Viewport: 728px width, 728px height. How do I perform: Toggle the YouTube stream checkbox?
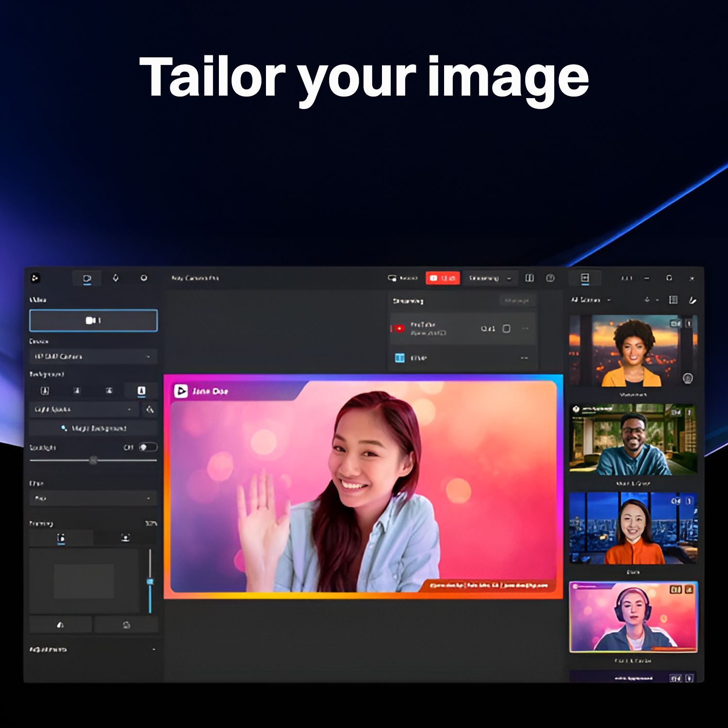tap(506, 329)
